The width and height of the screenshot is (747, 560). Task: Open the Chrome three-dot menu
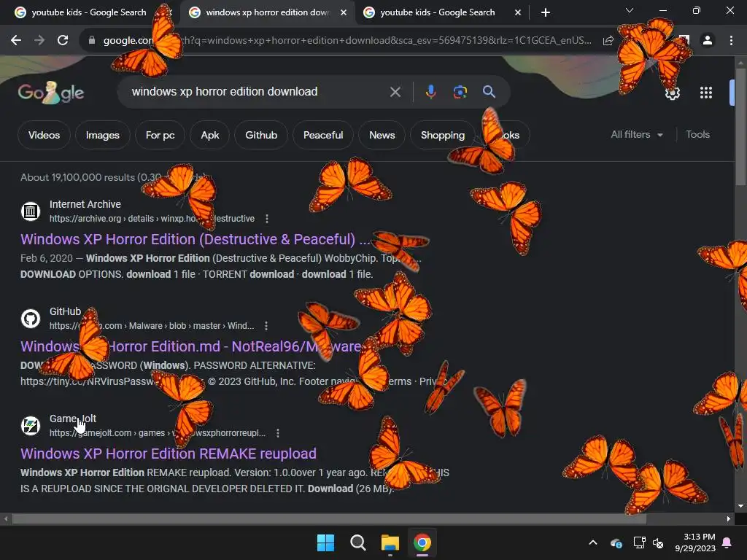coord(731,41)
